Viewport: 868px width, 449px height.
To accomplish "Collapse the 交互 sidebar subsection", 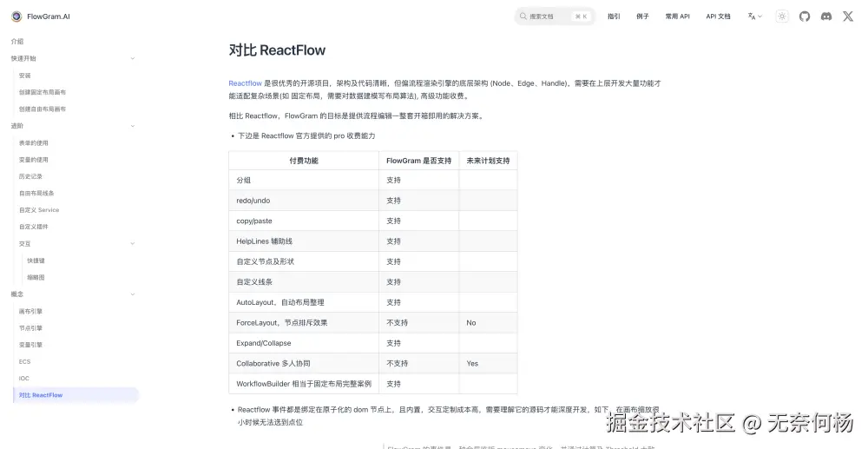I will pos(132,243).
